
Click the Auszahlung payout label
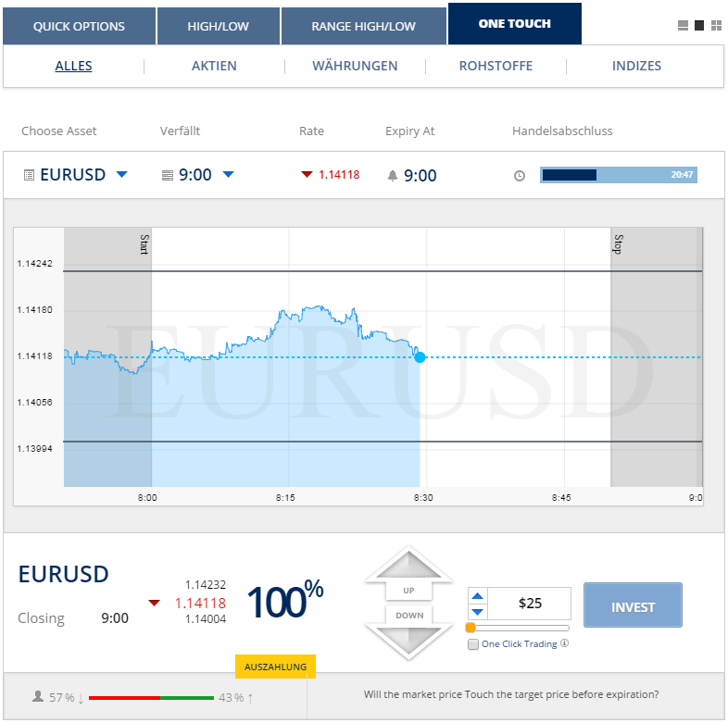point(276,667)
